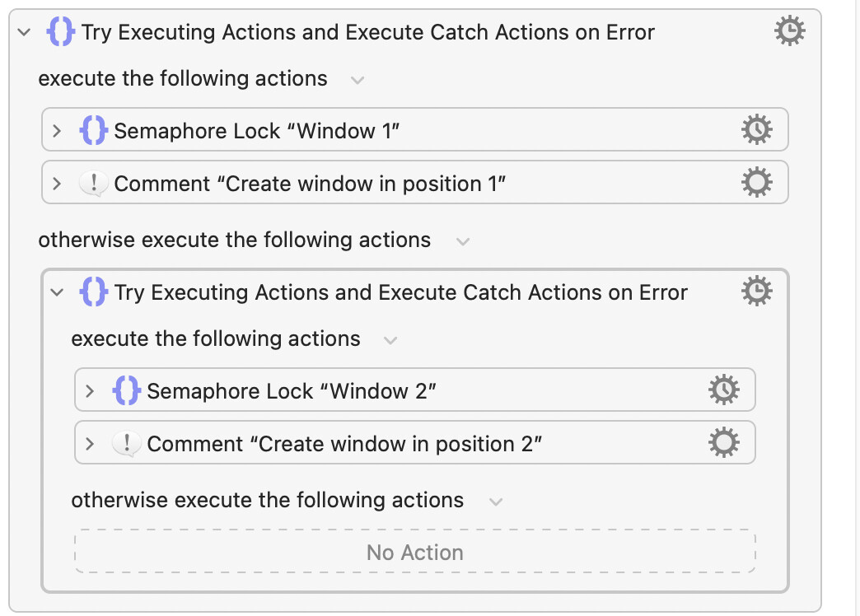Open first "execute the following actions" dropdown
Viewport: 860px width, 616px height.
358,80
